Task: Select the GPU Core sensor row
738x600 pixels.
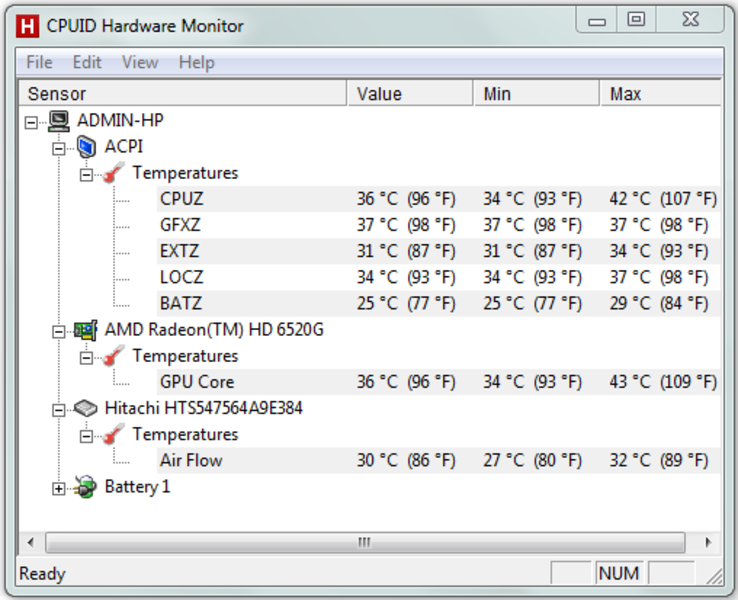Action: tap(438, 382)
